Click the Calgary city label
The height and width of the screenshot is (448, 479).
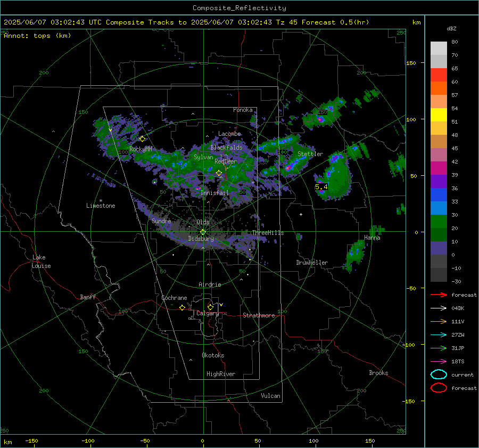click(208, 313)
